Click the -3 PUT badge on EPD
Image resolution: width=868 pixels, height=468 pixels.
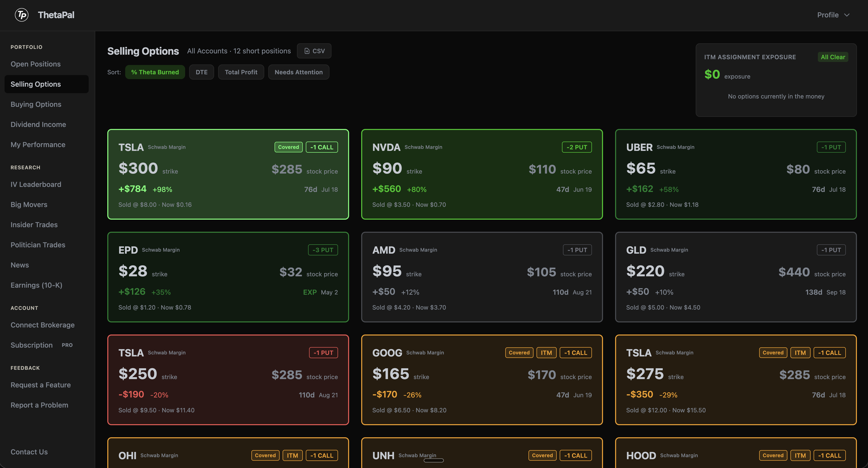pos(323,250)
